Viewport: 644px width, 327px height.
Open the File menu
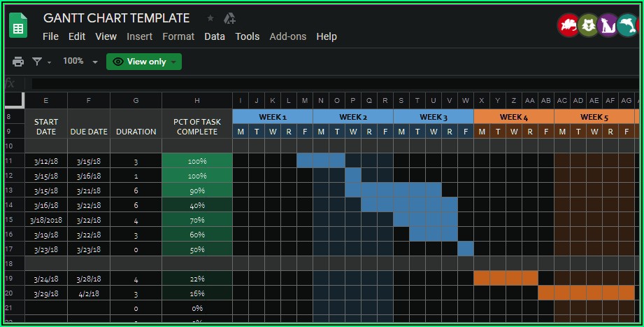[50, 36]
